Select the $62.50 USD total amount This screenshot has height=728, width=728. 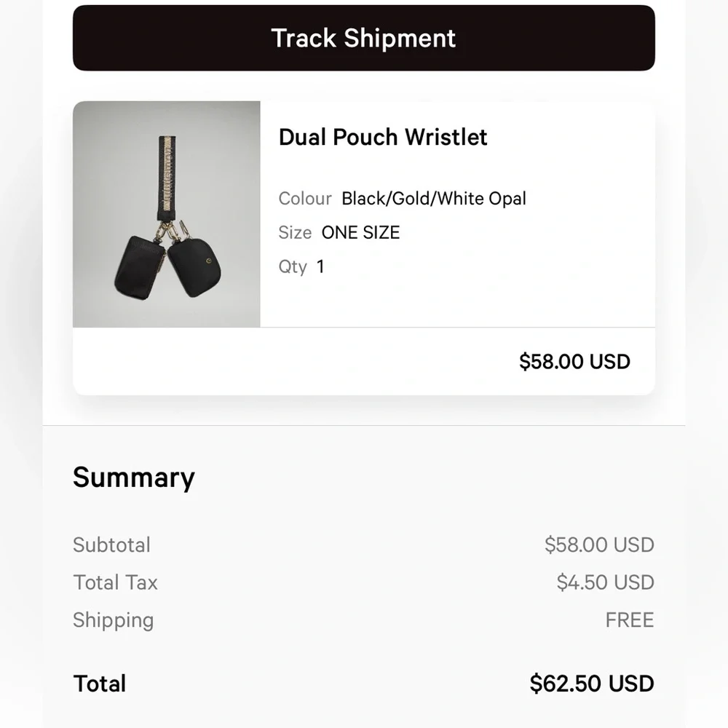click(592, 684)
